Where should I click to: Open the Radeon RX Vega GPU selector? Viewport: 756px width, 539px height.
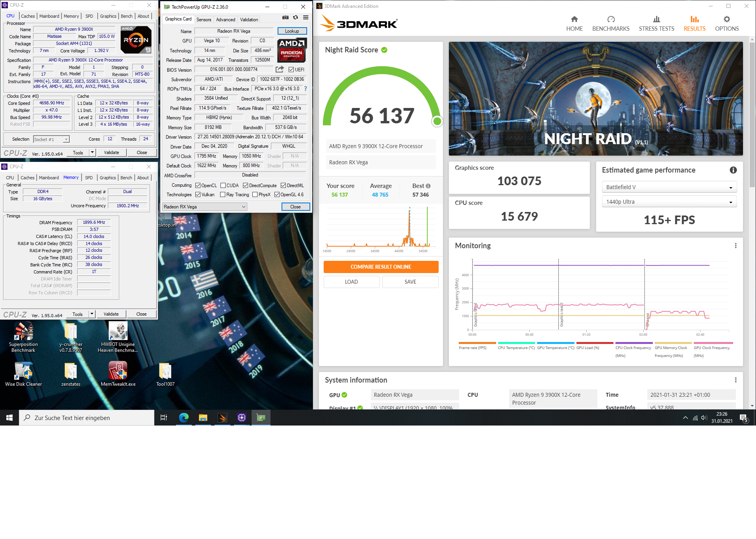pyautogui.click(x=205, y=207)
